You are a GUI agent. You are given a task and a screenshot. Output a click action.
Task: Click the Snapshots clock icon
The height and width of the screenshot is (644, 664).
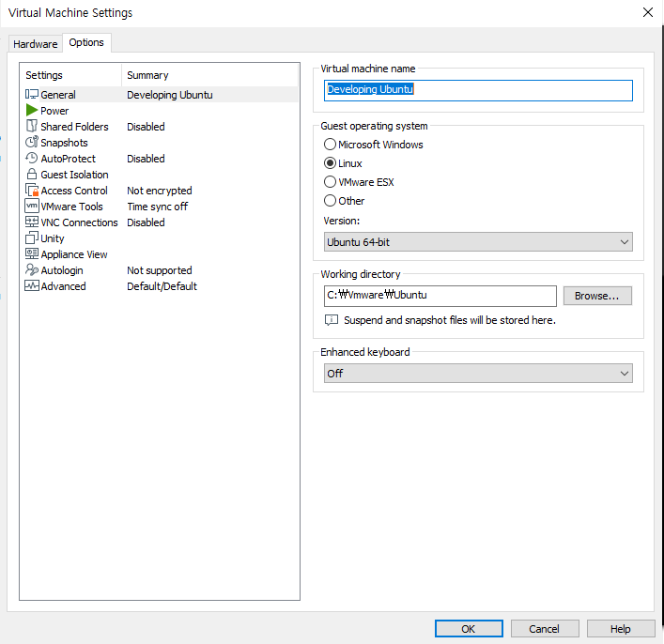click(32, 142)
